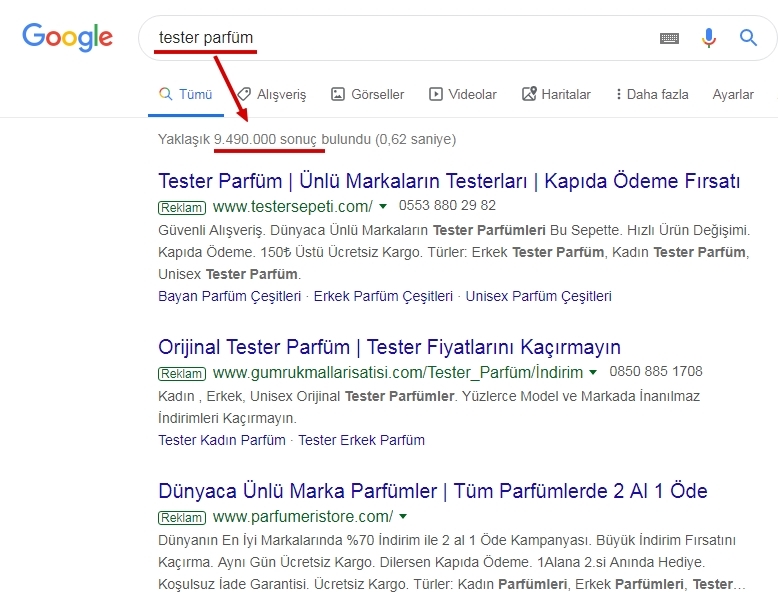Click the www.parfumeristore.com/ URL
The width and height of the screenshot is (778, 597).
click(303, 517)
